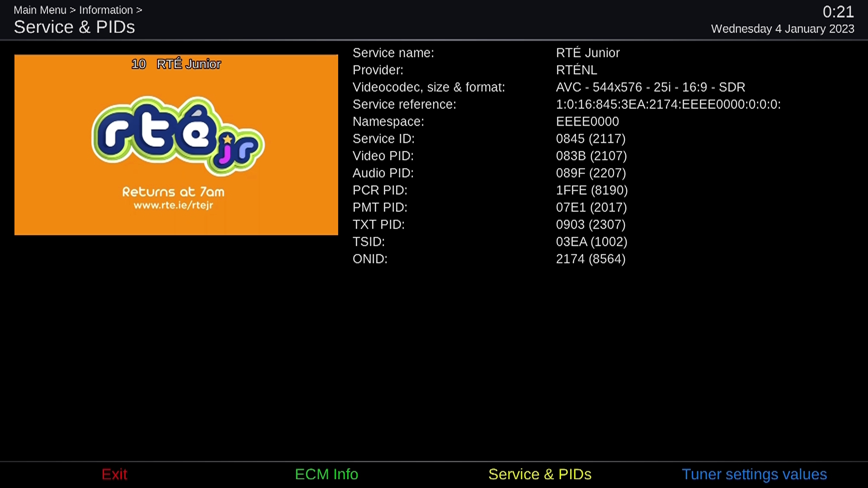Click the Service ID value 0845
Screen dimensions: 868x488
pyautogui.click(x=590, y=139)
